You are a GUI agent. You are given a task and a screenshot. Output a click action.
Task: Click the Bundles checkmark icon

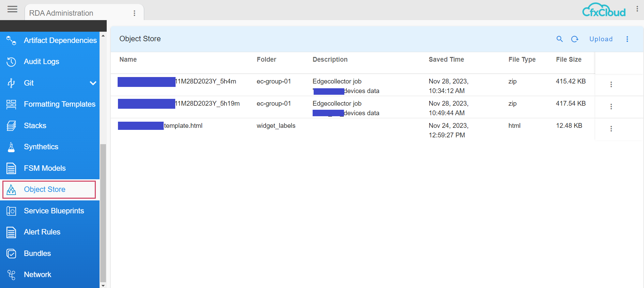pyautogui.click(x=11, y=254)
